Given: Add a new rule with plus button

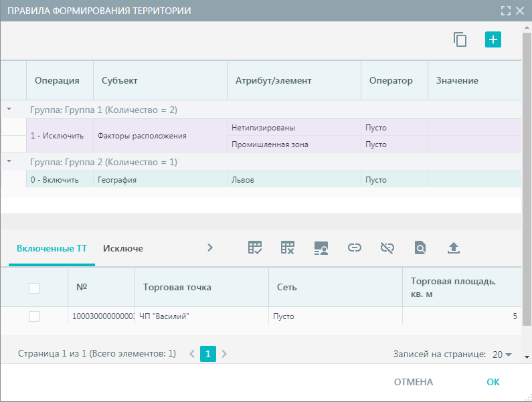Looking at the screenshot, I should coord(493,39).
